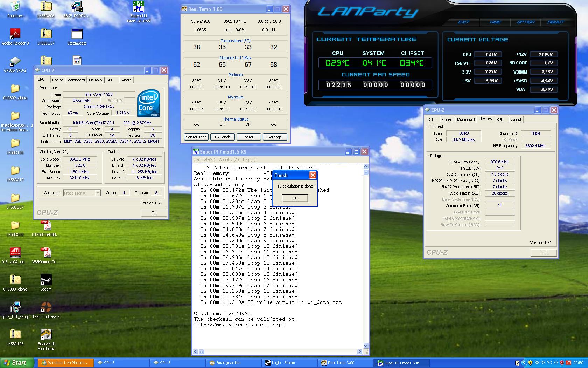Switch to Smartguardian taskbar item

click(233, 363)
